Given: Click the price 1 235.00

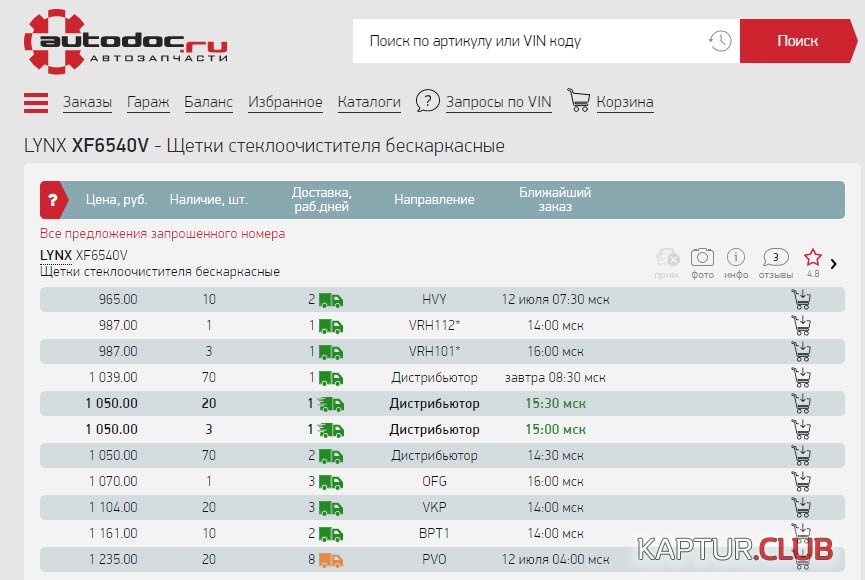Looking at the screenshot, I should pyautogui.click(x=113, y=560).
